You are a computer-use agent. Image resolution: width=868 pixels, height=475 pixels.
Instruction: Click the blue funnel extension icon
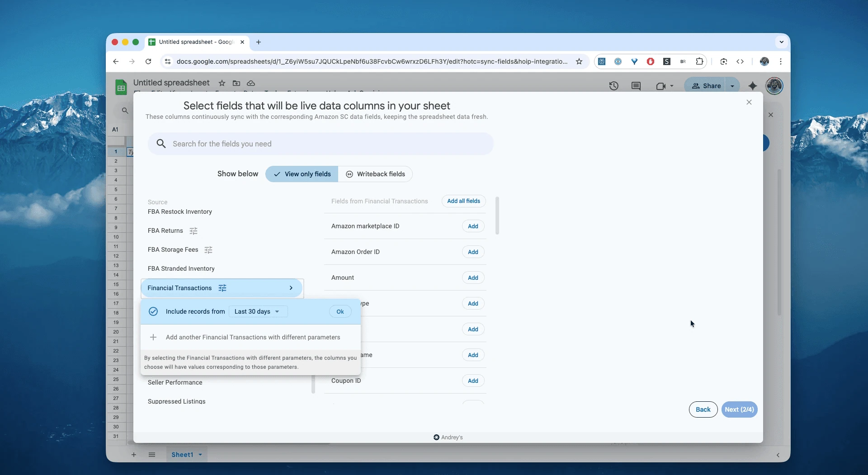click(634, 61)
